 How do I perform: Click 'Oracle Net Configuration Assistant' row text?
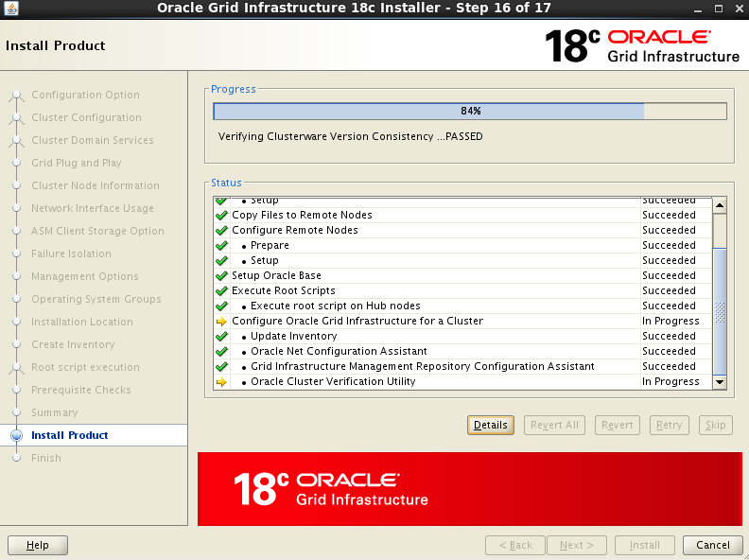click(339, 351)
